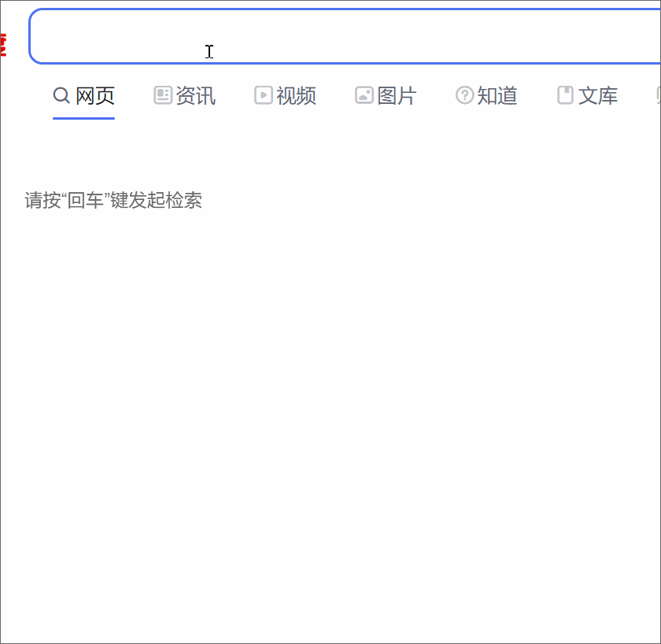
Task: Click the document icon beside 文库
Action: point(564,94)
